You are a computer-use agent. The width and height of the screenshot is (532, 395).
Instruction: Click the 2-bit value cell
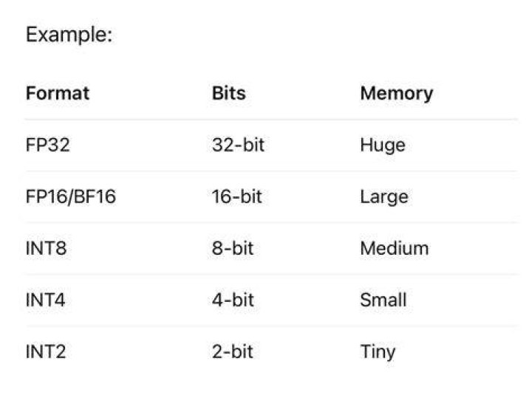click(x=233, y=351)
